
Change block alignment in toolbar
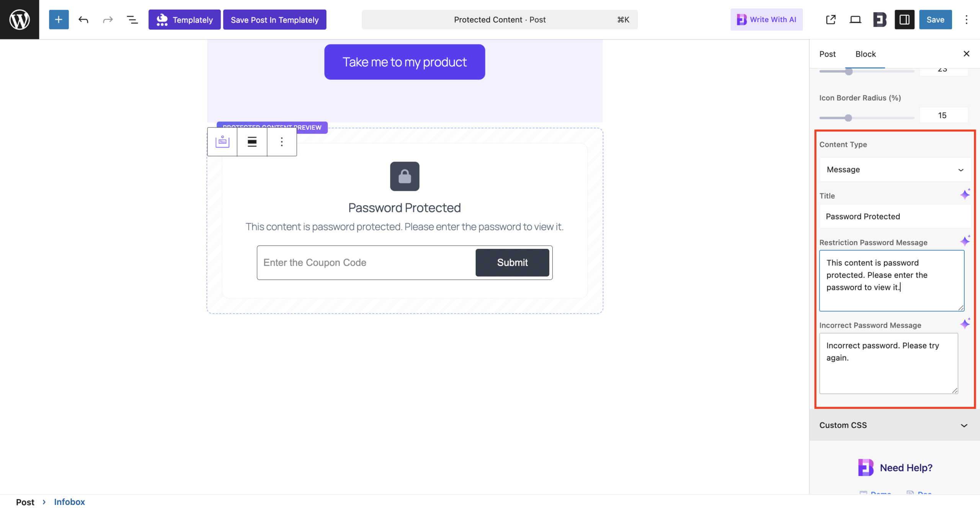[252, 142]
